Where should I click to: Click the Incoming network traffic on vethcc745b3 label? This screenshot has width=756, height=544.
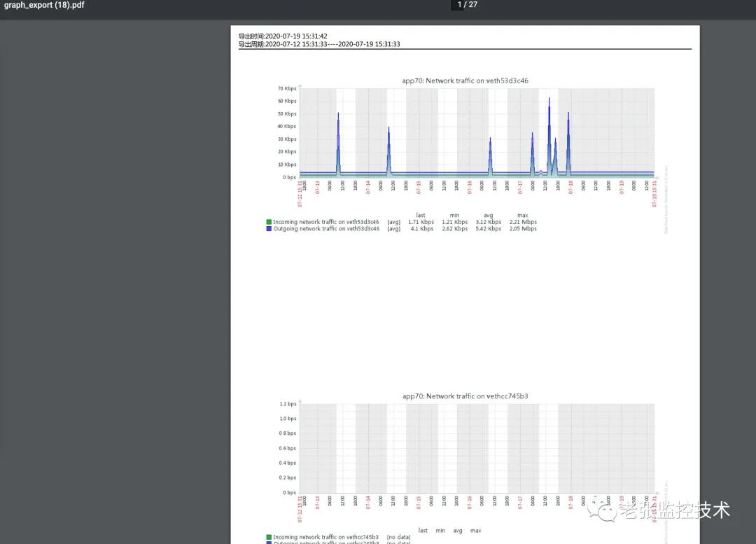click(x=325, y=537)
